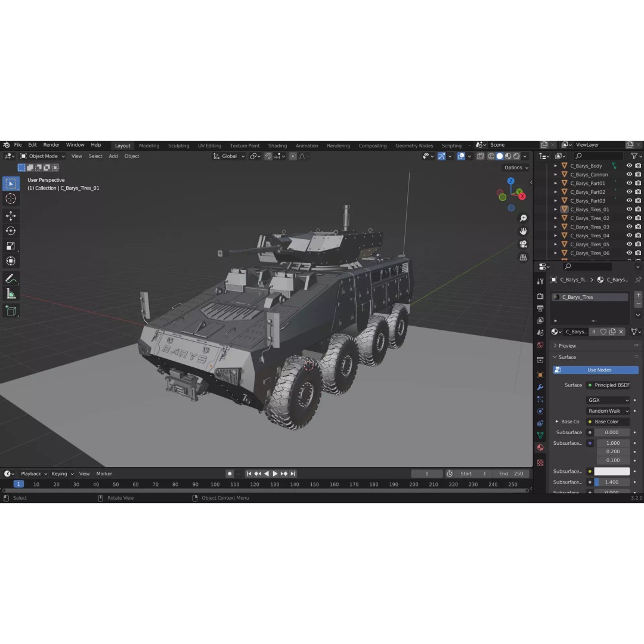This screenshot has width=644, height=644.
Task: Click the Blender logo menu icon
Action: tap(6, 145)
